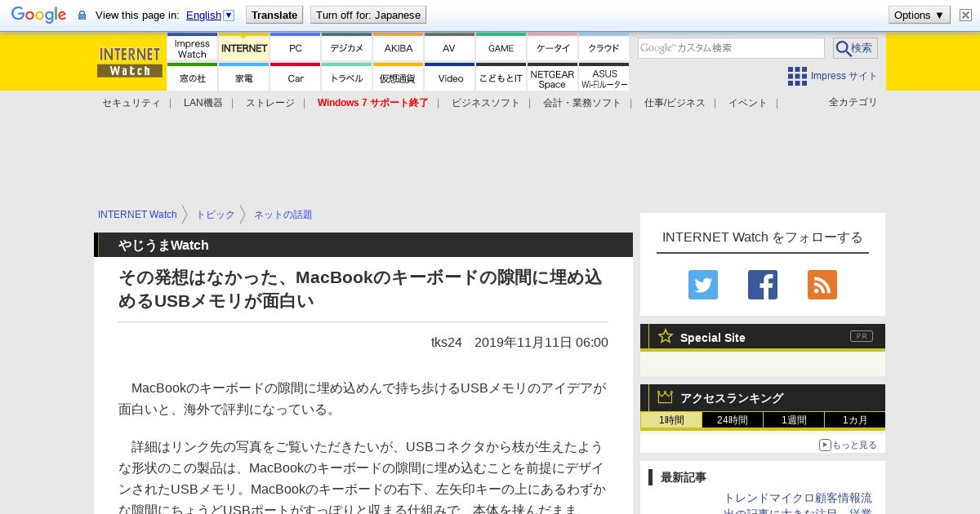Open the トラベル tab
980x514 pixels.
point(347,78)
